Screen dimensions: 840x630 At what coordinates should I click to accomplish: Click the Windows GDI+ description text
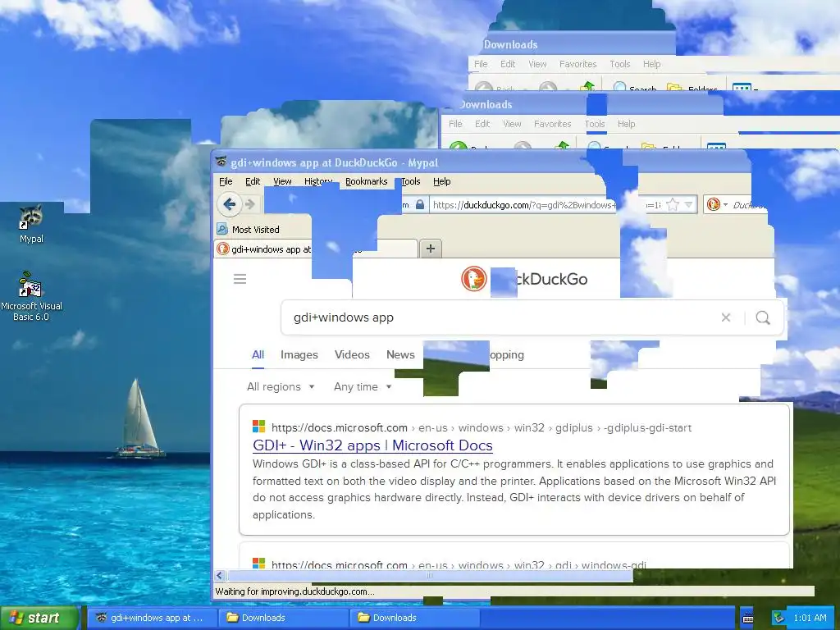click(514, 489)
